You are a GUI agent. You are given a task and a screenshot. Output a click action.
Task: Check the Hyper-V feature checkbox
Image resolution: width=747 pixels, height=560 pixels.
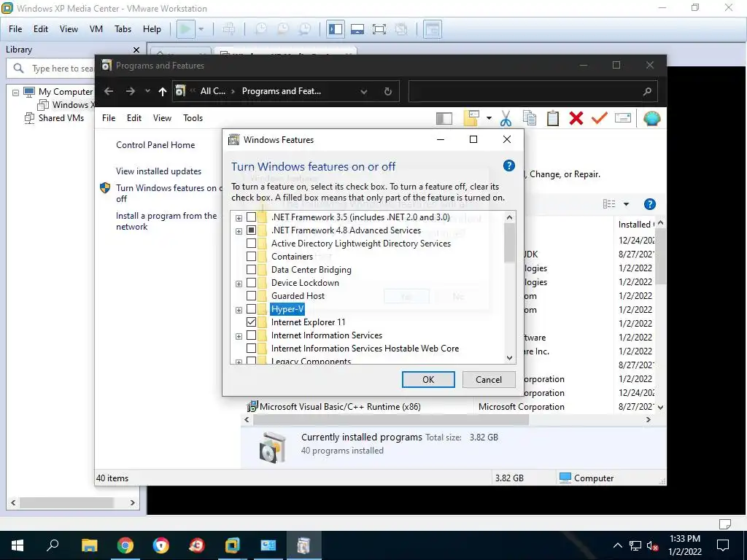point(251,309)
